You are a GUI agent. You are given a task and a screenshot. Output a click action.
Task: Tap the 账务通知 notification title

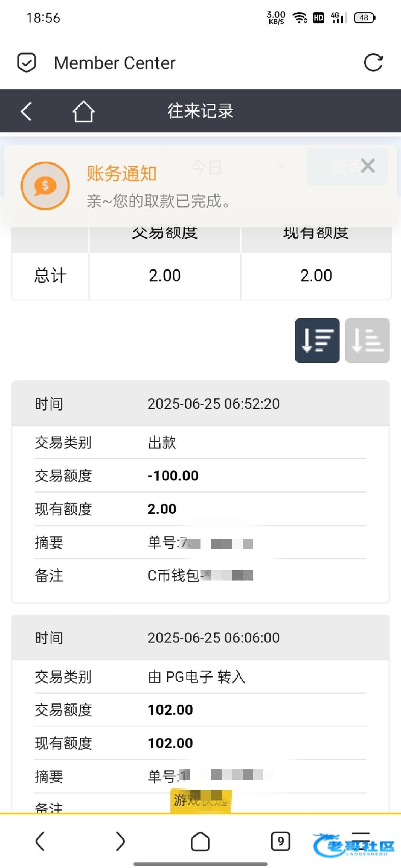pos(122,173)
